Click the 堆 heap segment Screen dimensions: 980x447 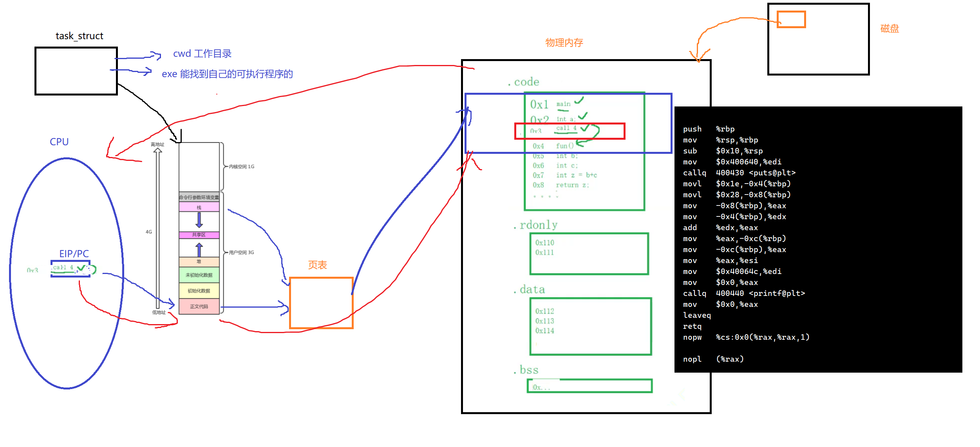coord(199,262)
